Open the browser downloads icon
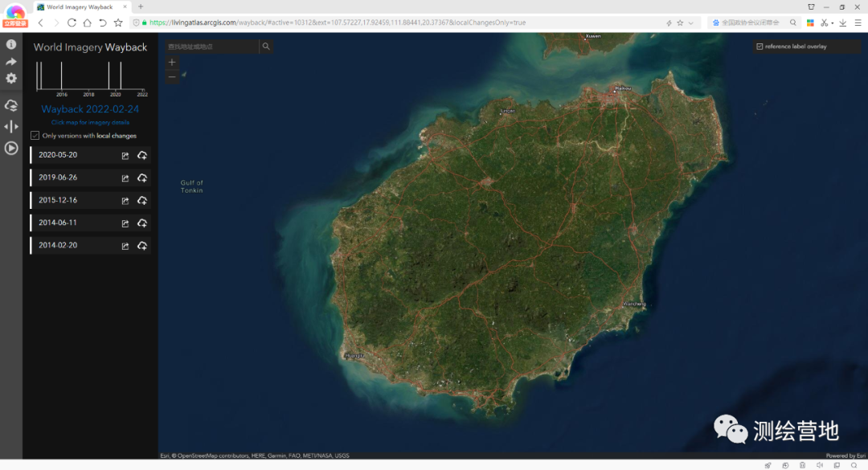This screenshot has width=868, height=470. tap(842, 22)
